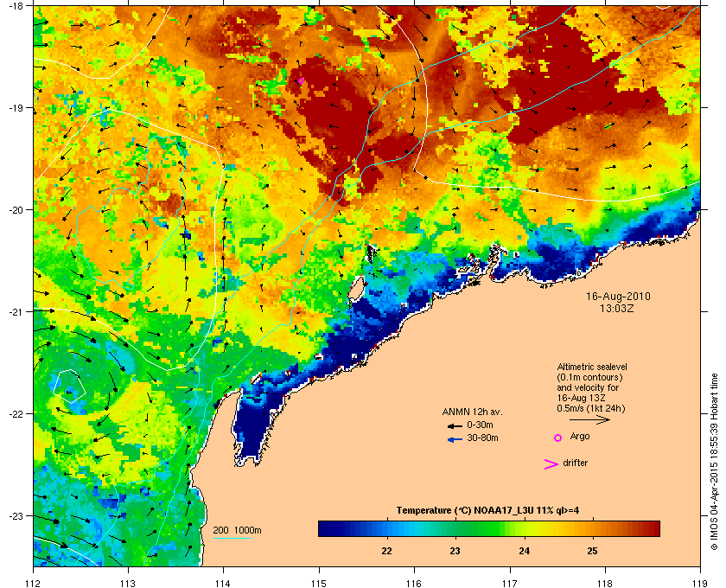This screenshot has width=726, height=588.
Task: Click the 0.5m/s velocity scale arrow
Action: 589,419
